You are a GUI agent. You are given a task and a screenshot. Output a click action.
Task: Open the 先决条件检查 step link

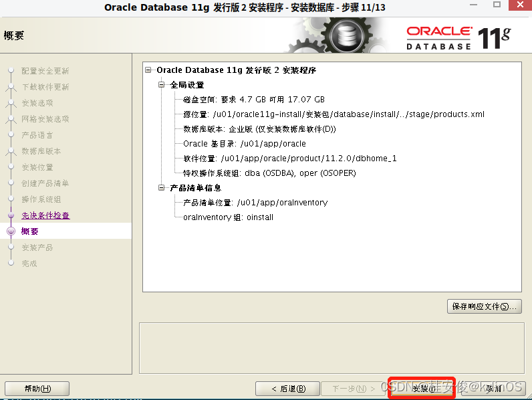(x=45, y=215)
